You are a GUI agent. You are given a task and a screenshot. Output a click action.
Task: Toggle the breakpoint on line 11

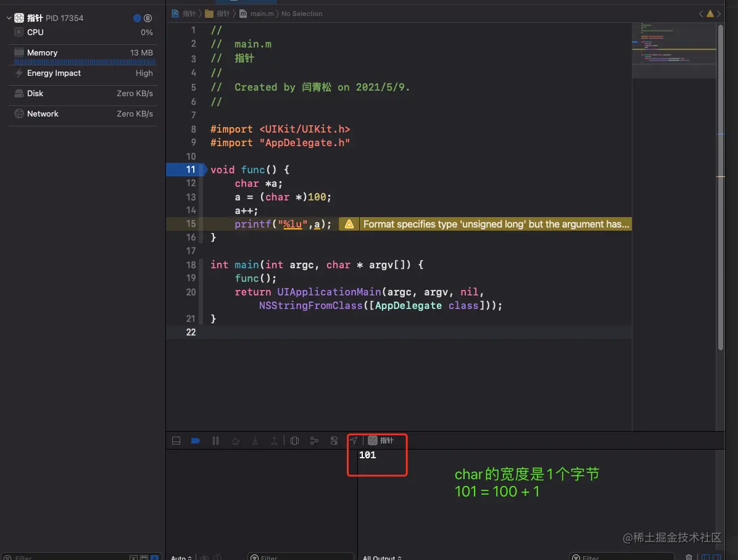(188, 170)
